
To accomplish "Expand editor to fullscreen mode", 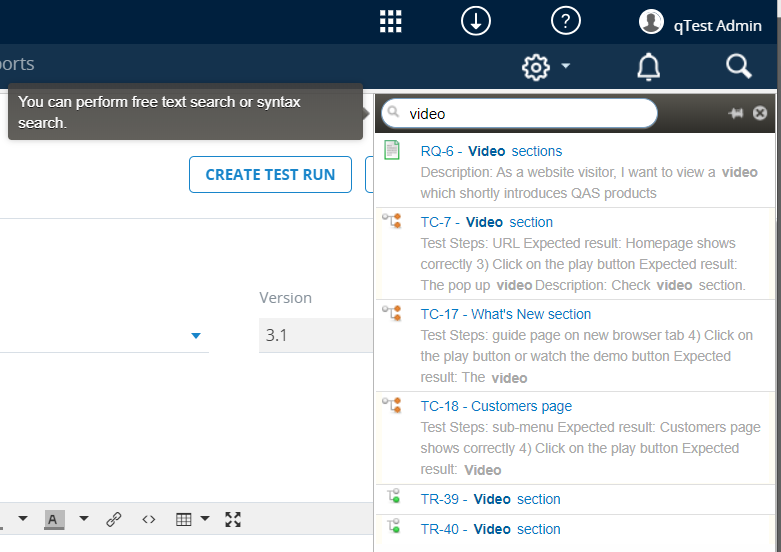I will click(x=233, y=519).
